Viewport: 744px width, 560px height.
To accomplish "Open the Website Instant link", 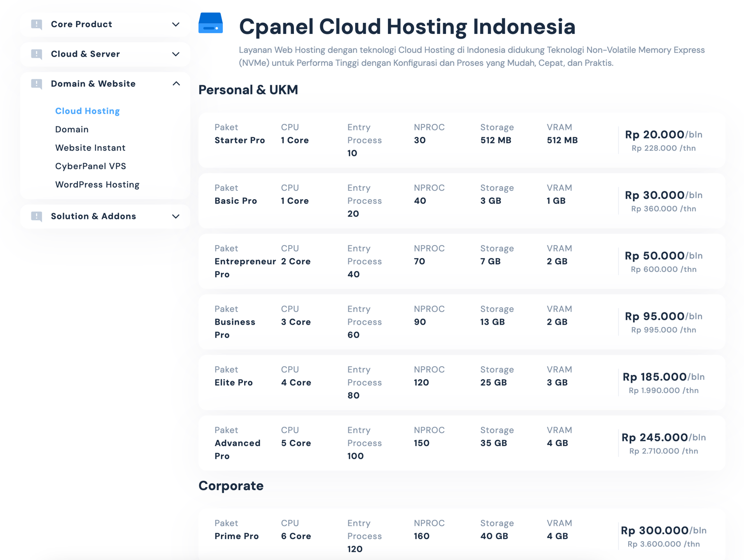I will [90, 148].
